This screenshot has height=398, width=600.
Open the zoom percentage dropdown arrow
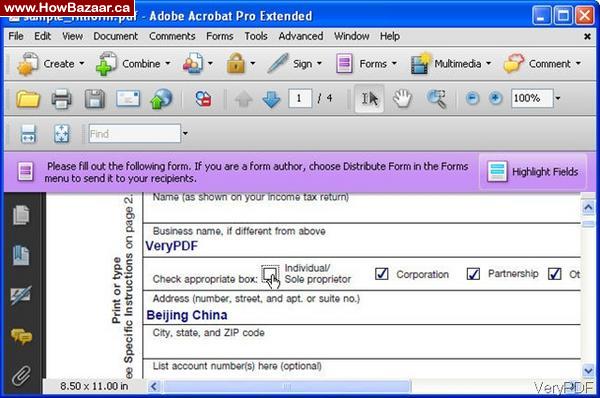(x=558, y=98)
